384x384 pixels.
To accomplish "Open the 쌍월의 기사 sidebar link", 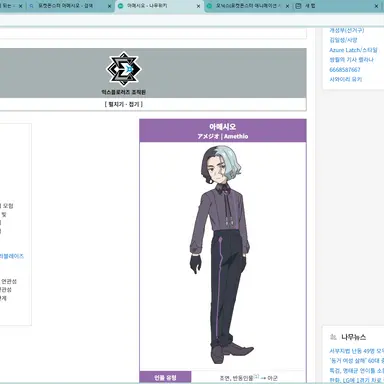I will pos(351,60).
